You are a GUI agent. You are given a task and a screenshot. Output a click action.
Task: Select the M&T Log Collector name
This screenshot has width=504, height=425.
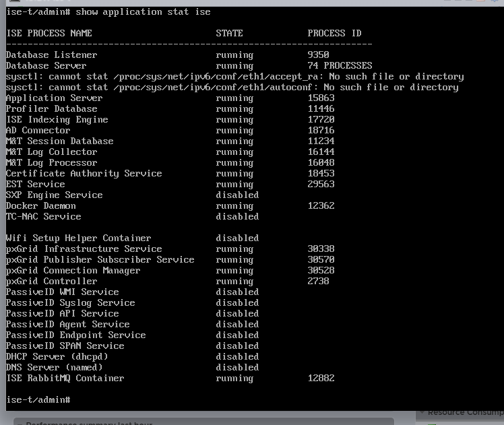tap(51, 152)
